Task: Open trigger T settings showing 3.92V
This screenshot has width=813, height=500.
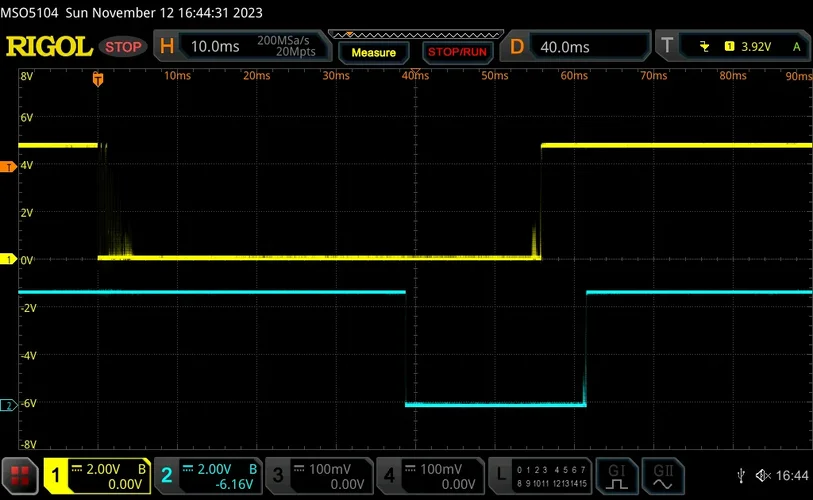Action: click(x=733, y=47)
